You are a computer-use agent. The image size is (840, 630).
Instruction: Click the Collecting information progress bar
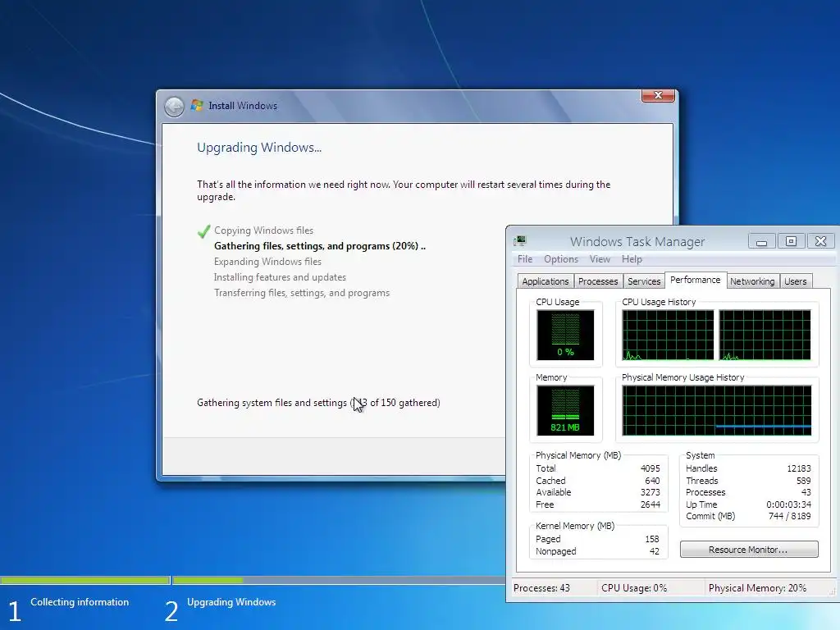click(84, 580)
